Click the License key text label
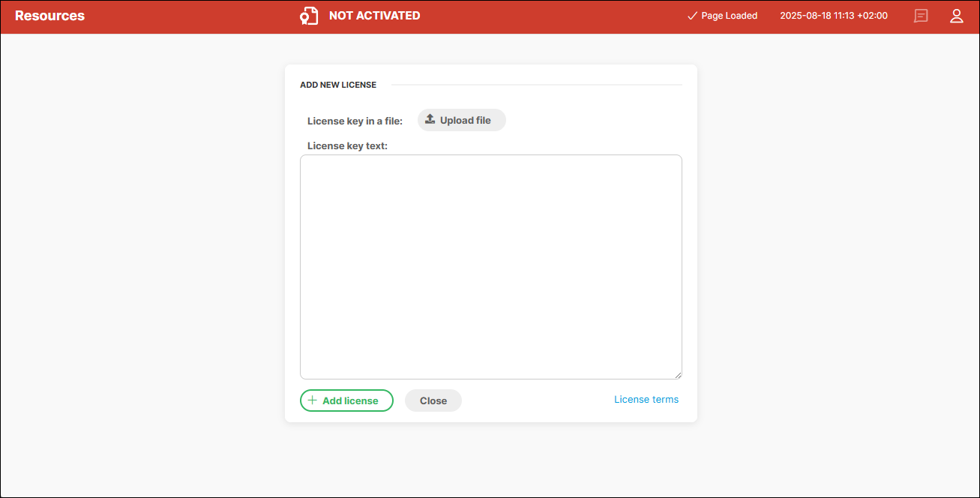This screenshot has width=980, height=498. point(346,145)
